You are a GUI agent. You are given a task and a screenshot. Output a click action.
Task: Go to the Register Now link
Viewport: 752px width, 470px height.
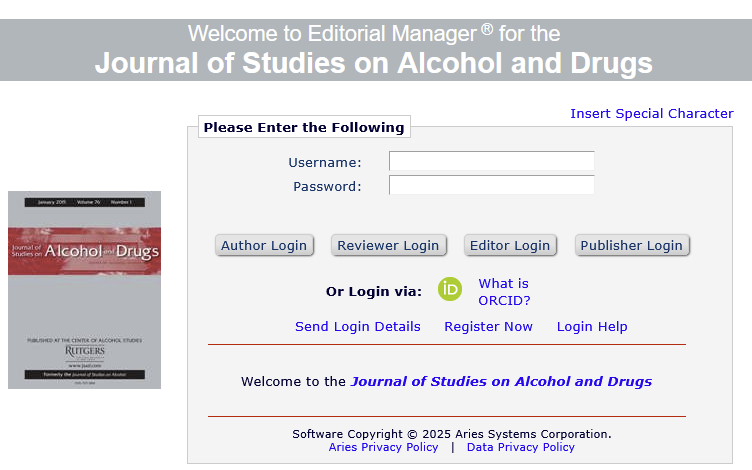tap(488, 327)
